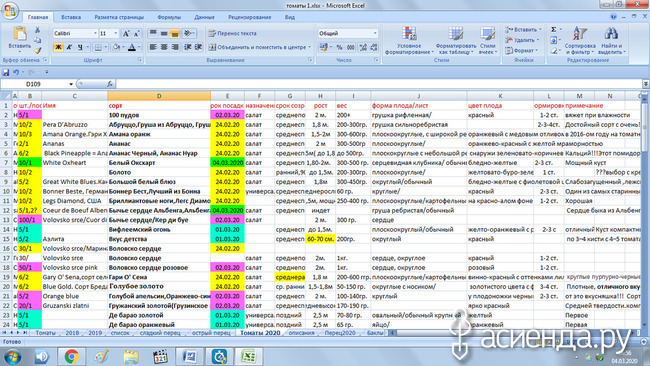
Task: Switch to the Вид ribbon tab
Action: [290, 17]
